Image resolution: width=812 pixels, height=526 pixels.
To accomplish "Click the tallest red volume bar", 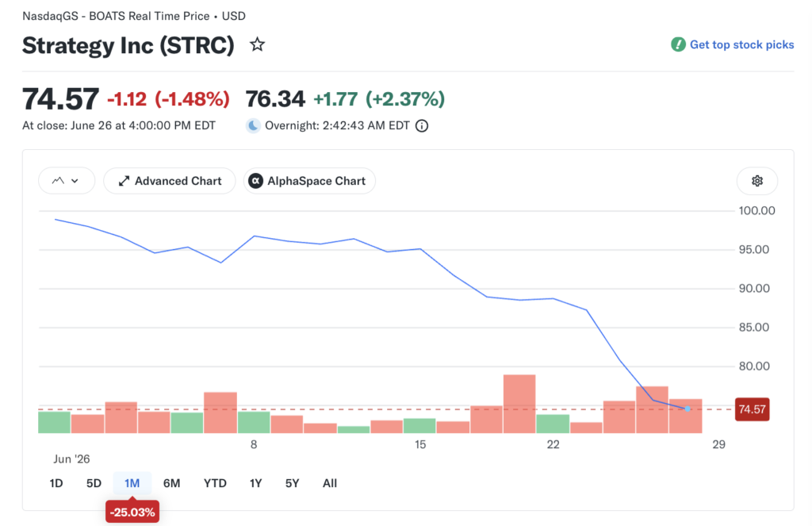I will (519, 404).
